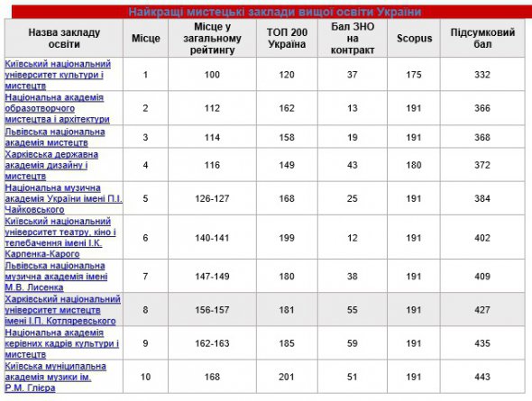The width and height of the screenshot is (532, 401).
Task: Select ZNO score cell '25'
Action: pyautogui.click(x=353, y=198)
